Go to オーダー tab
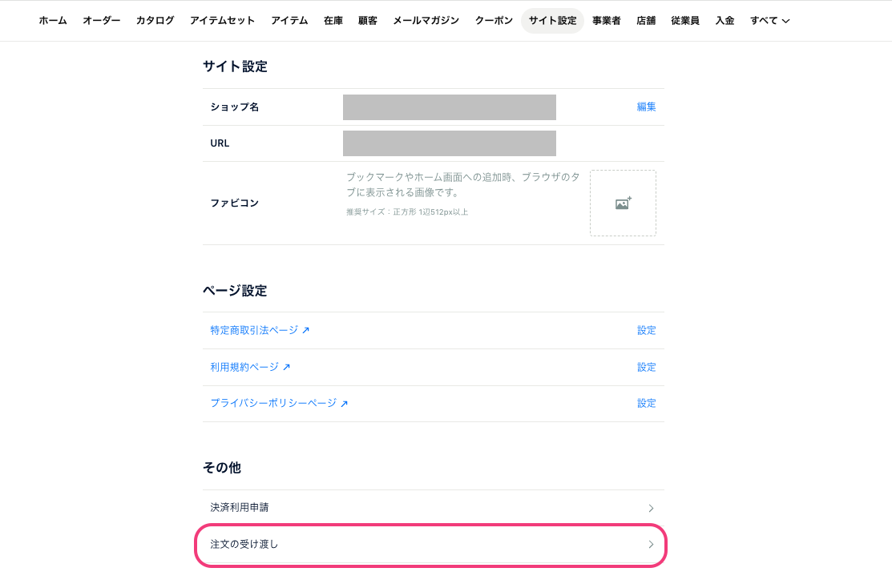This screenshot has height=588, width=892. pos(102,21)
